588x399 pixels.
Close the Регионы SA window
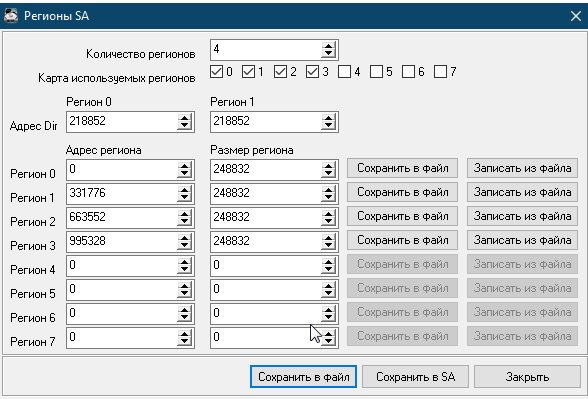576,16
